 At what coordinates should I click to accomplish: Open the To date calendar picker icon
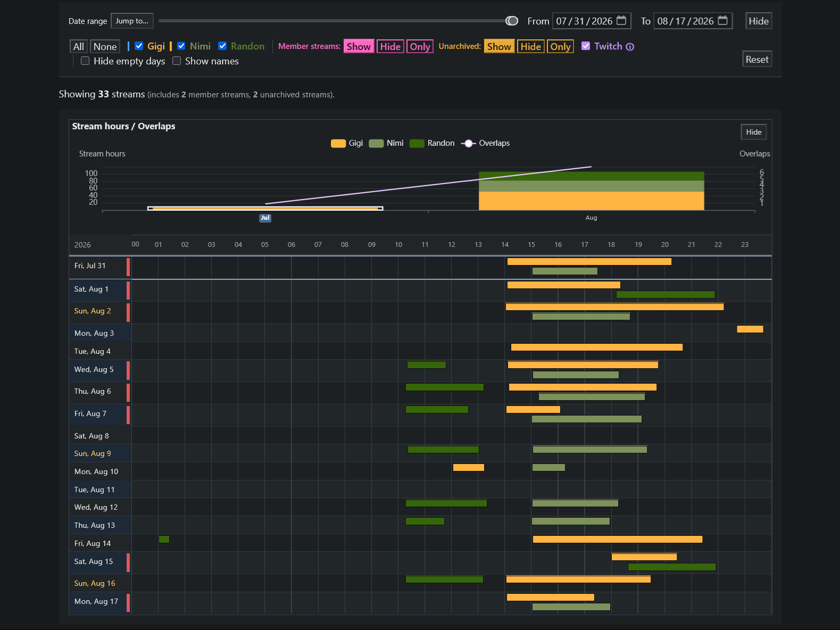pyautogui.click(x=722, y=21)
